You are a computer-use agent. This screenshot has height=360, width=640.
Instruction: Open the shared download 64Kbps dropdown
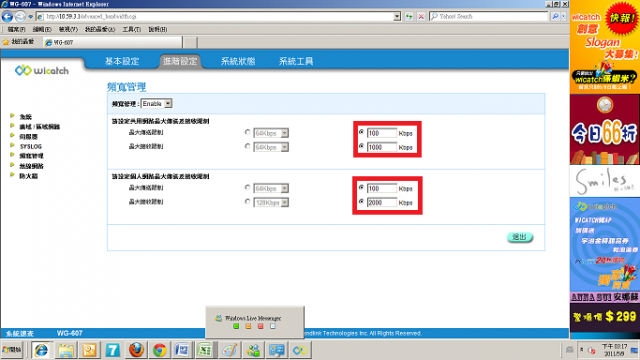pos(271,147)
